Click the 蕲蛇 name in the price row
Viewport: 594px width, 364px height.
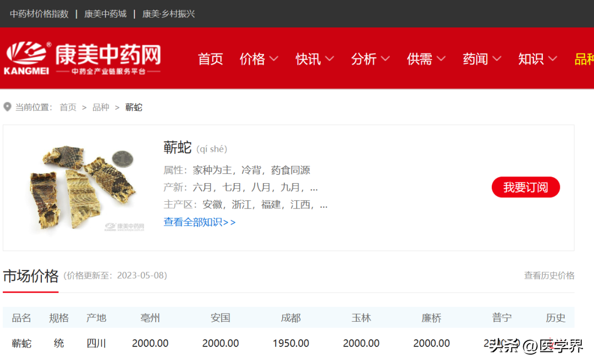coord(21,344)
